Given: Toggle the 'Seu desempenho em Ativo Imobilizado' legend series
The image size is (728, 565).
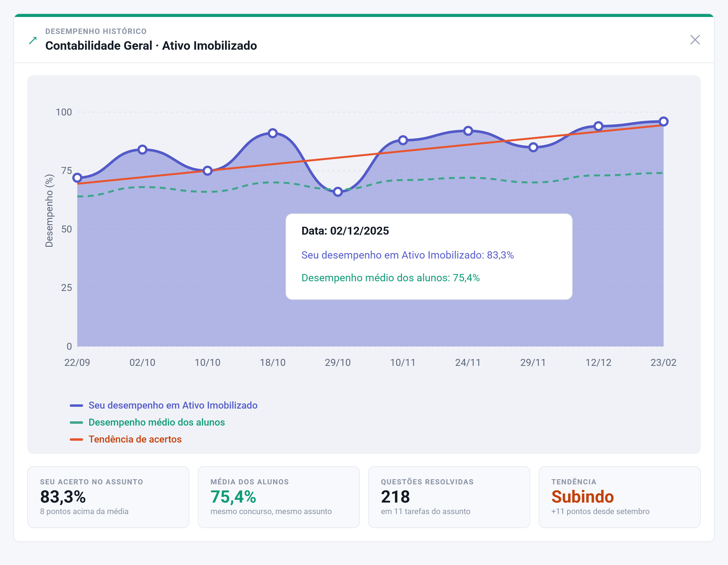Looking at the screenshot, I should coord(164,406).
